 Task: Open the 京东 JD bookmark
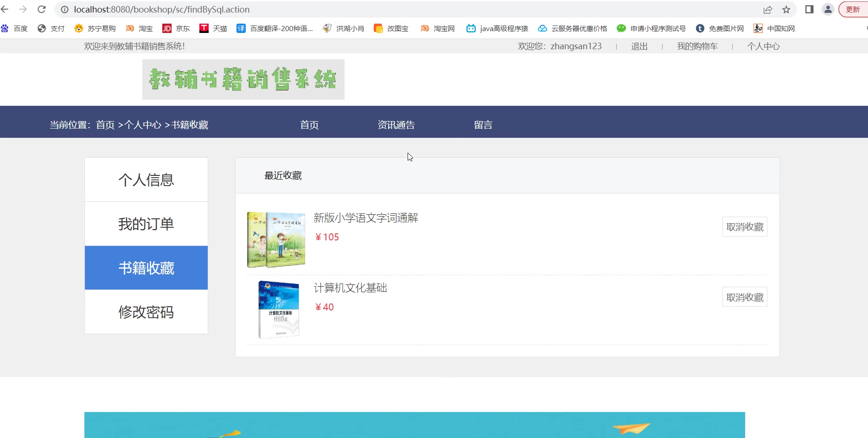[176, 28]
